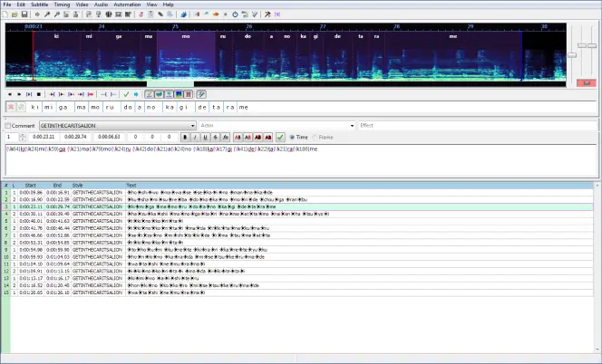Toggle Bold formatting button
Viewport: 602px width, 364px height.
185,138
